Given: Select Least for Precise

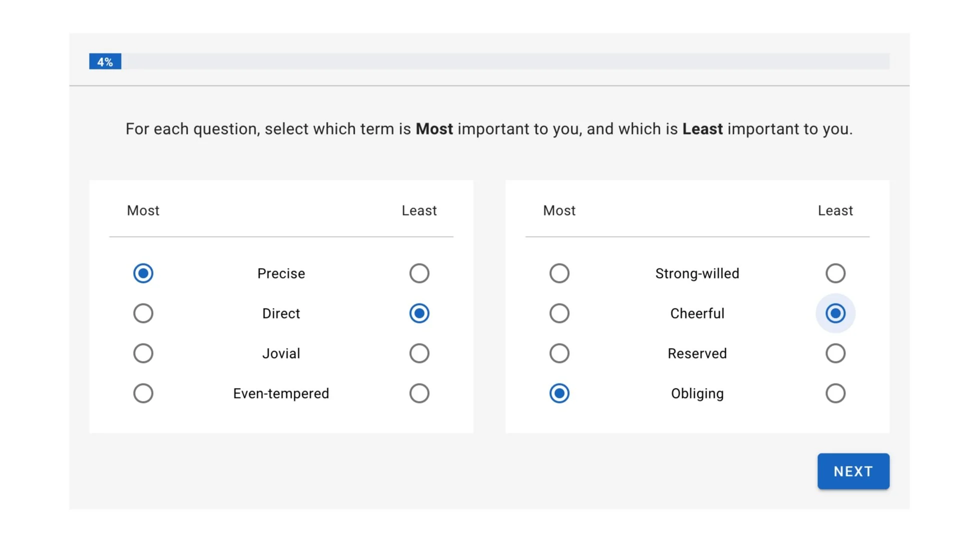Looking at the screenshot, I should coord(419,273).
